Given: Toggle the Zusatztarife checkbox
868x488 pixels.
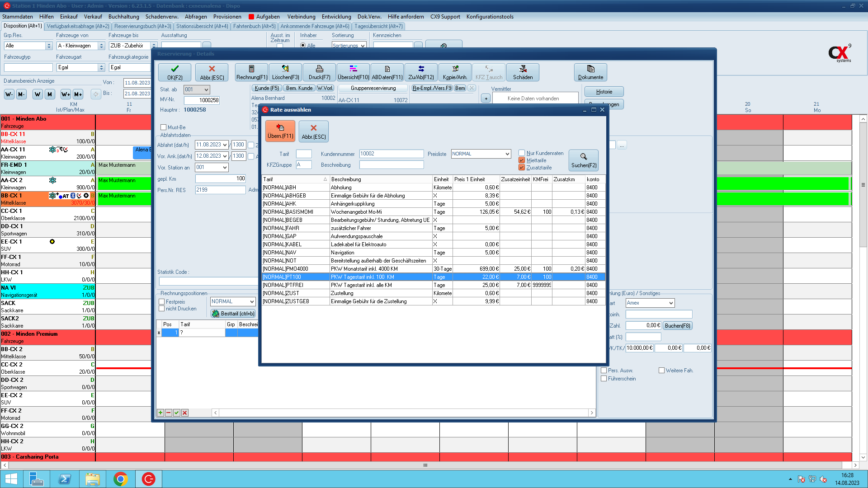Looking at the screenshot, I should [x=522, y=168].
